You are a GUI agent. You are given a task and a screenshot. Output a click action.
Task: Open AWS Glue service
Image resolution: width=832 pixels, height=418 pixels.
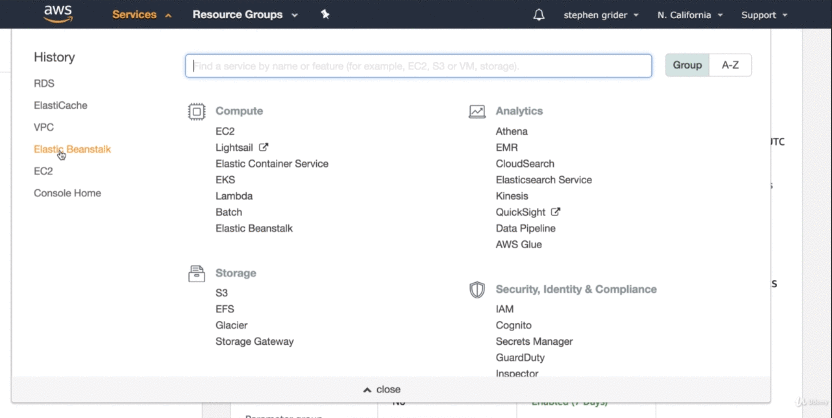click(519, 245)
